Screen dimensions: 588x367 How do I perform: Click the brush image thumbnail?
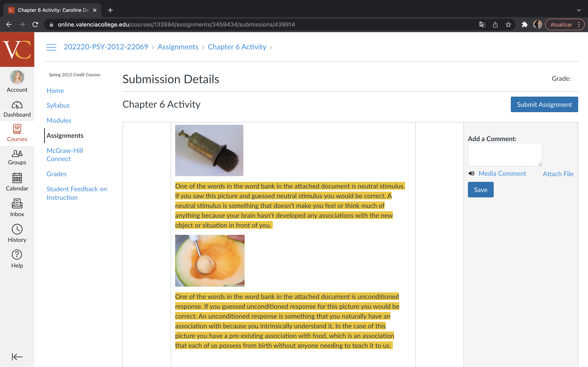tap(209, 150)
